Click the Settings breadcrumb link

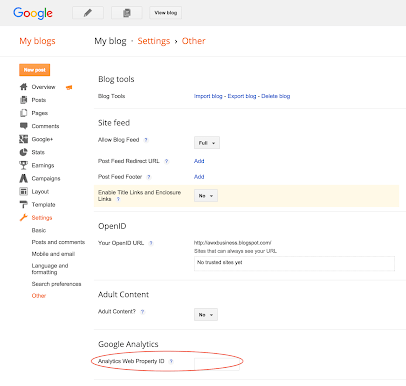click(x=154, y=41)
